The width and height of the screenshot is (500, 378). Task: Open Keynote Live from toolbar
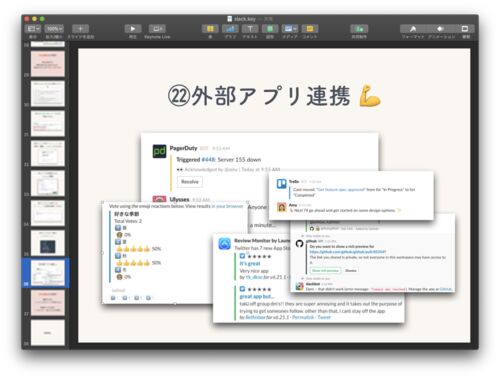(x=157, y=29)
